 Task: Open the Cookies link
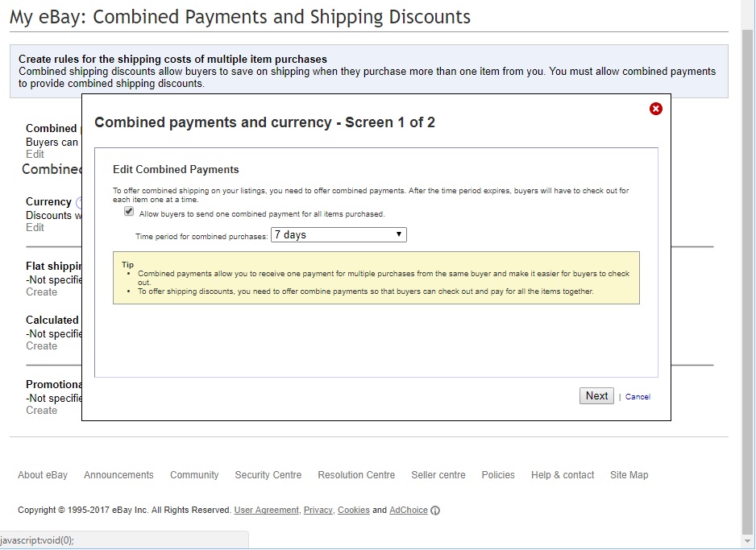tap(353, 510)
